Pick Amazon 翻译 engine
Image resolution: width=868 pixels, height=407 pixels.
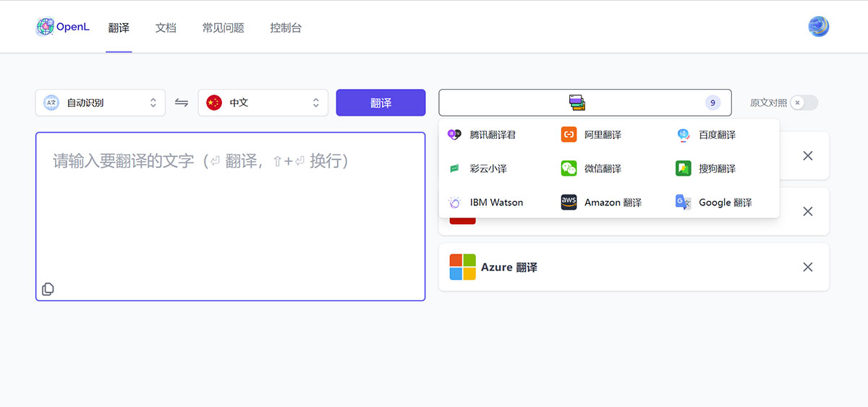click(612, 202)
